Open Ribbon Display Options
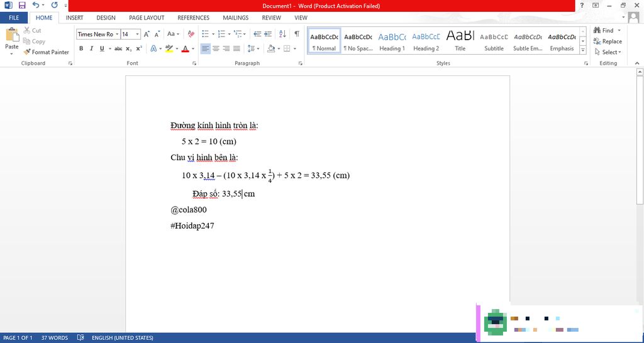644x343 pixels. pyautogui.click(x=596, y=5)
